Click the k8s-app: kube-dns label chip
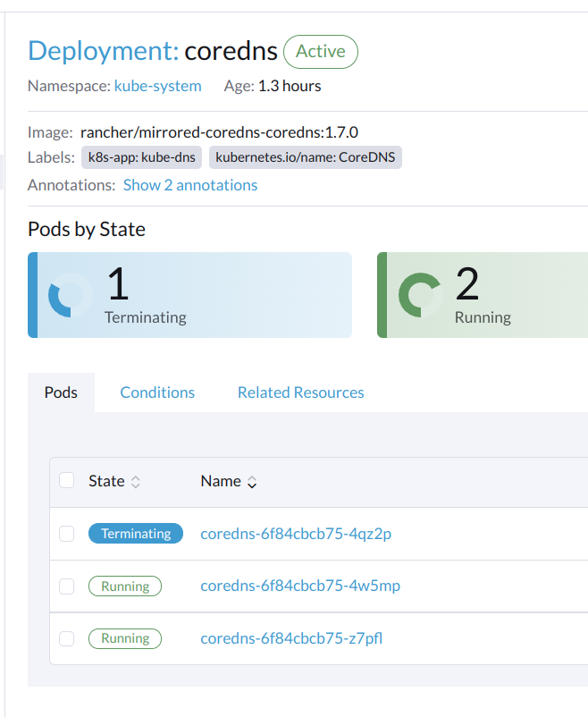The height and width of the screenshot is (717, 588). click(141, 157)
